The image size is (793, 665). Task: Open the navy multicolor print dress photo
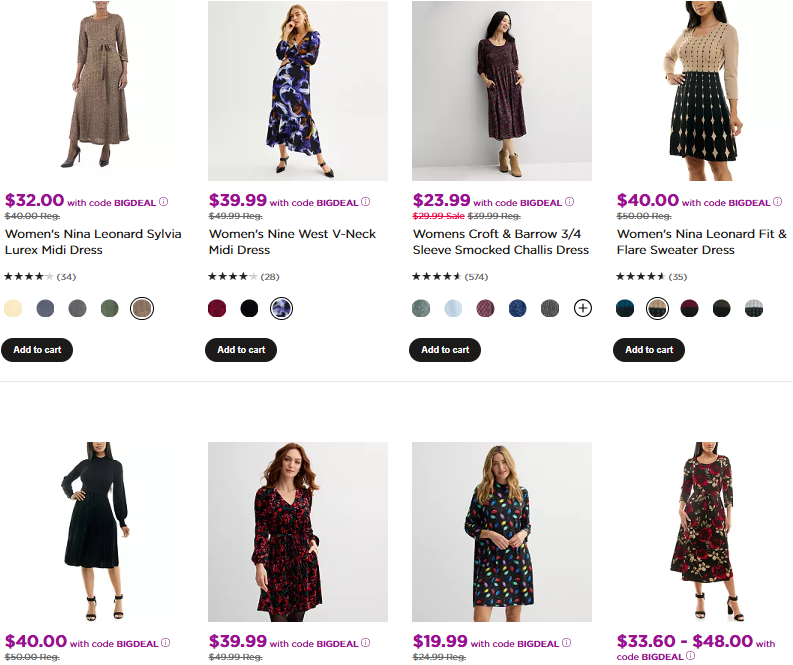502,532
